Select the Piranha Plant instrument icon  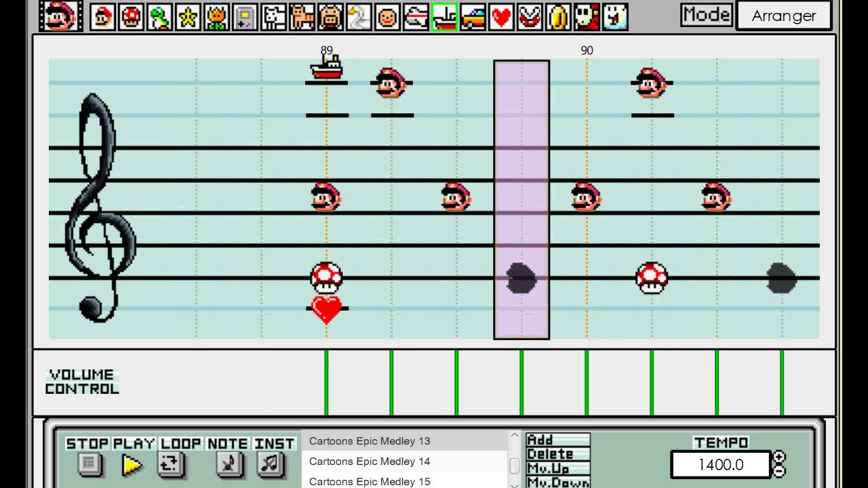click(530, 17)
